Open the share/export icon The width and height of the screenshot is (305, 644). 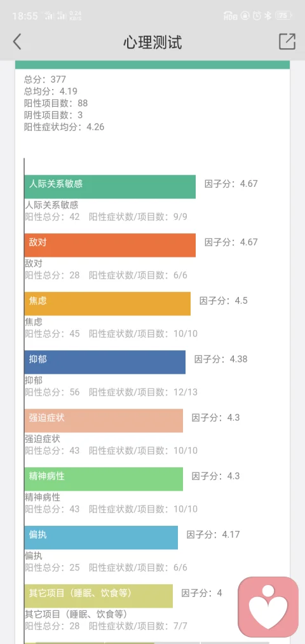pyautogui.click(x=287, y=42)
